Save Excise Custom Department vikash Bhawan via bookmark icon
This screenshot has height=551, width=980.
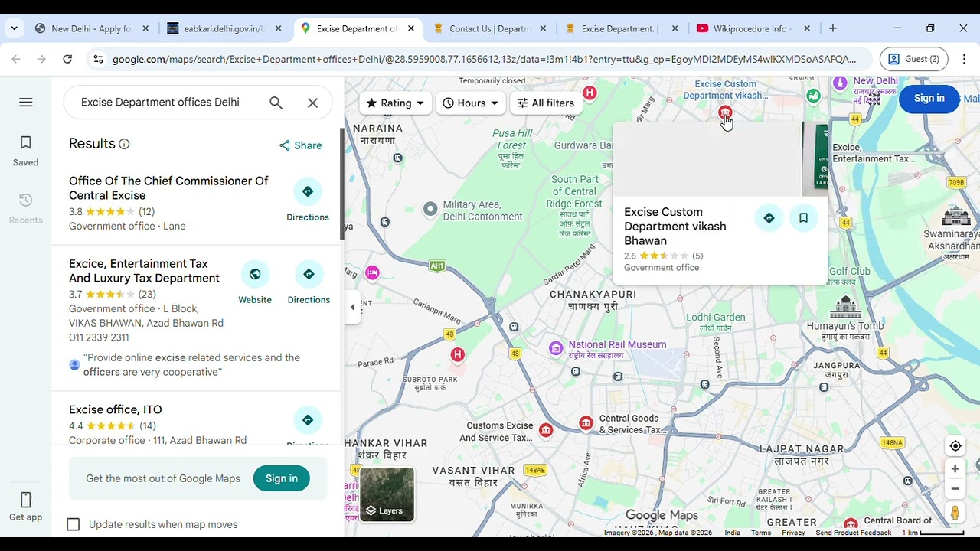click(803, 218)
